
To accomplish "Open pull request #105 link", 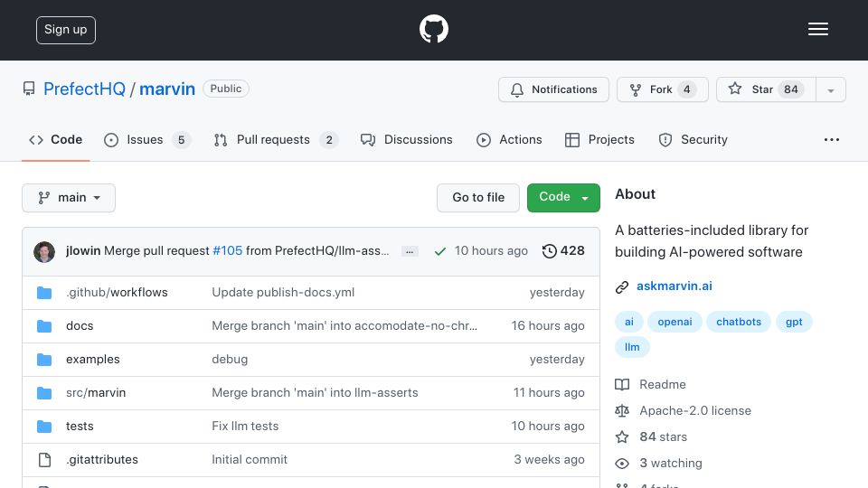I will (228, 251).
